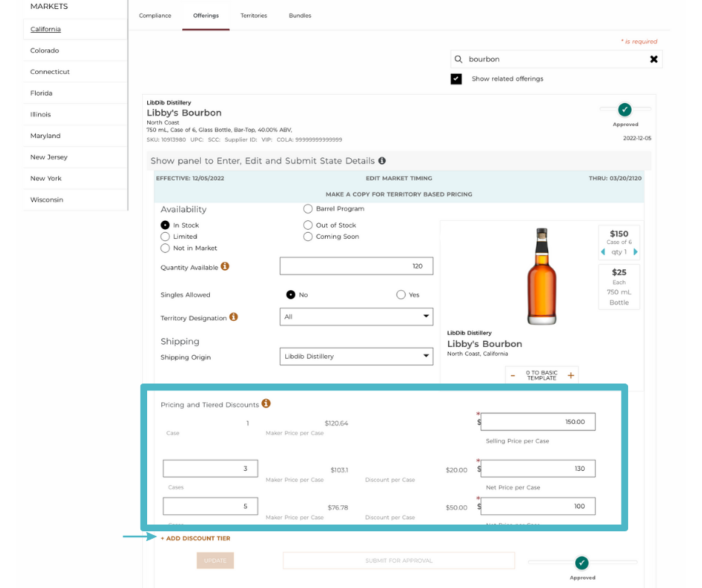Show the Quantity Available info tooltip icon
Viewport: 702px width, 588px height.
coord(226,266)
